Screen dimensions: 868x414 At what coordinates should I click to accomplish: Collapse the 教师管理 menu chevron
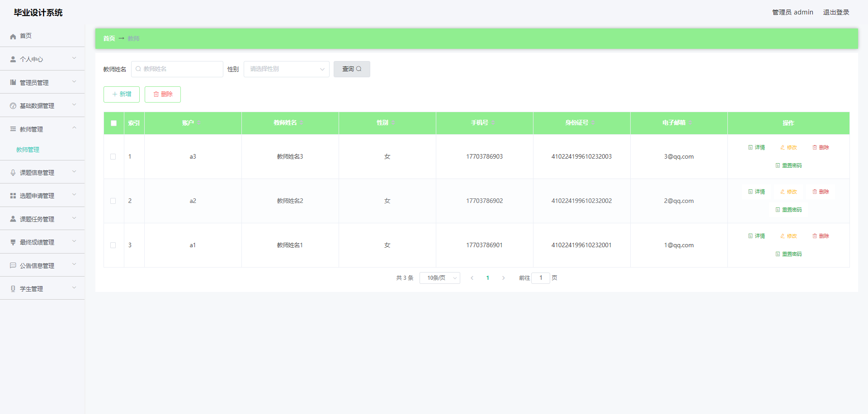tap(74, 128)
